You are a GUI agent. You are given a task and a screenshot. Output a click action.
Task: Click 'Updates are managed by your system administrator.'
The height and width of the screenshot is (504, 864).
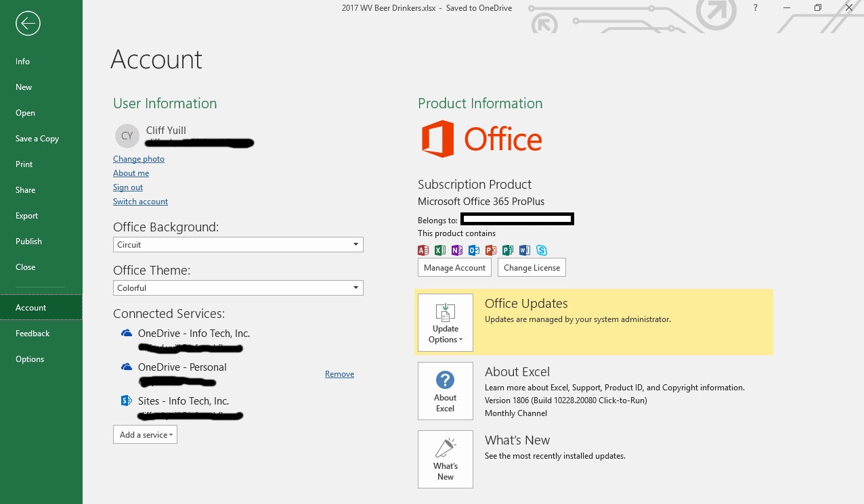pos(578,319)
